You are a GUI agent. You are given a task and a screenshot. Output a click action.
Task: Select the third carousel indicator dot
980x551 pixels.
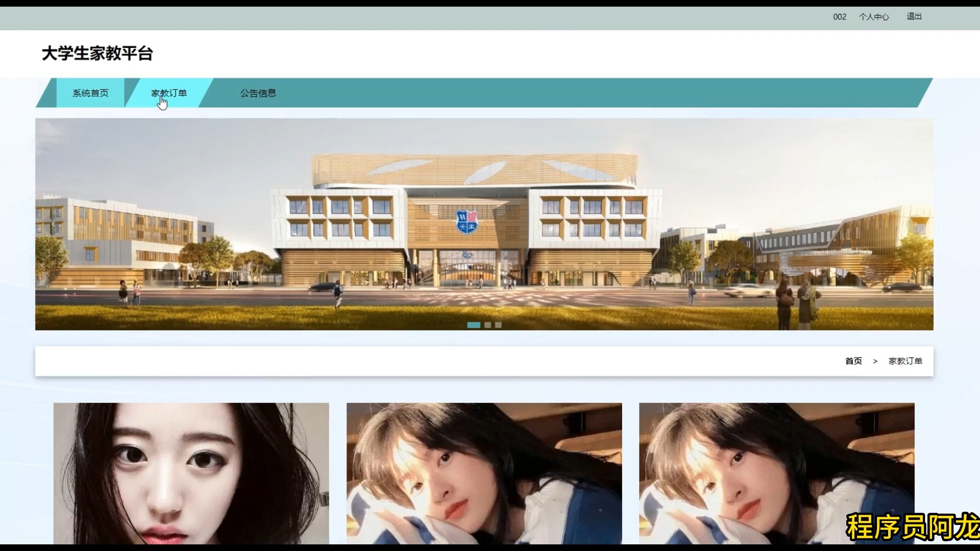pos(498,325)
